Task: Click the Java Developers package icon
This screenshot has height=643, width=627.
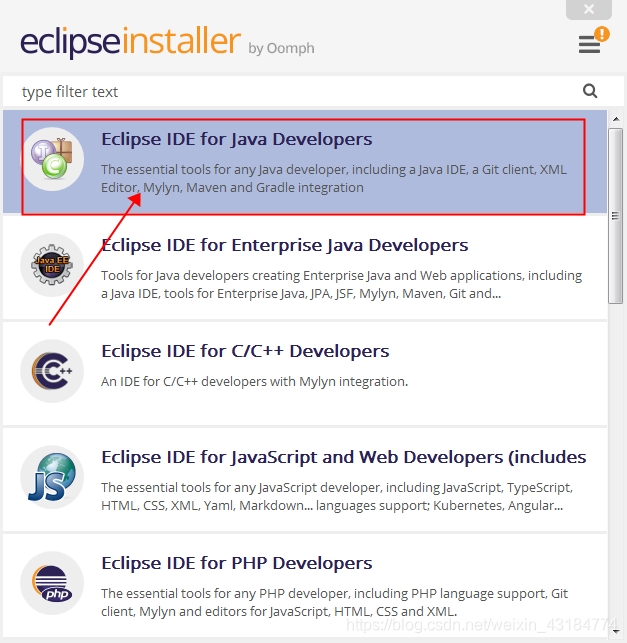Action: pyautogui.click(x=52, y=159)
